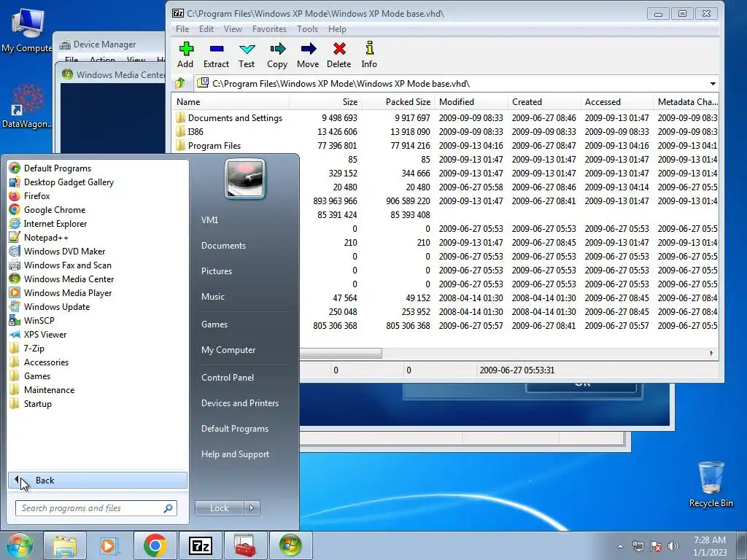The width and height of the screenshot is (747, 560).
Task: Click the Info toolbar icon
Action: (x=369, y=55)
